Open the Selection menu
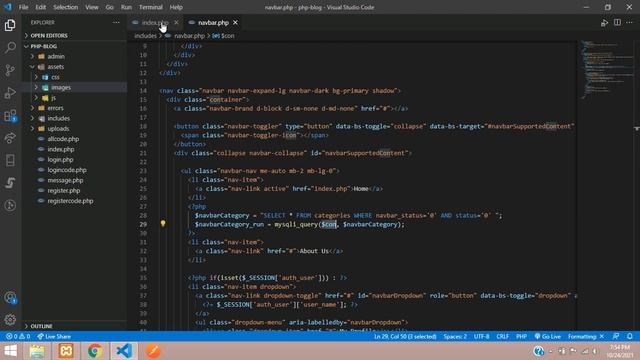This screenshot has height=360, width=640. [65, 7]
